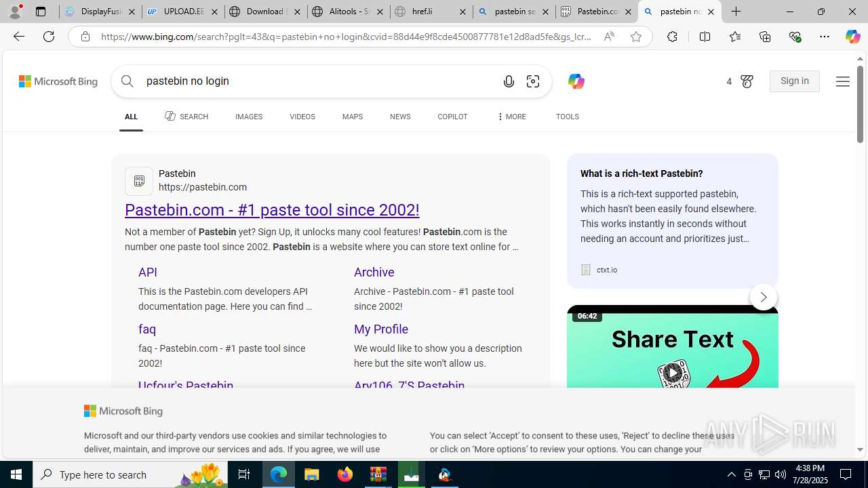Open Bing hamburger settings menu
Screen dimensions: 868x488
point(842,81)
